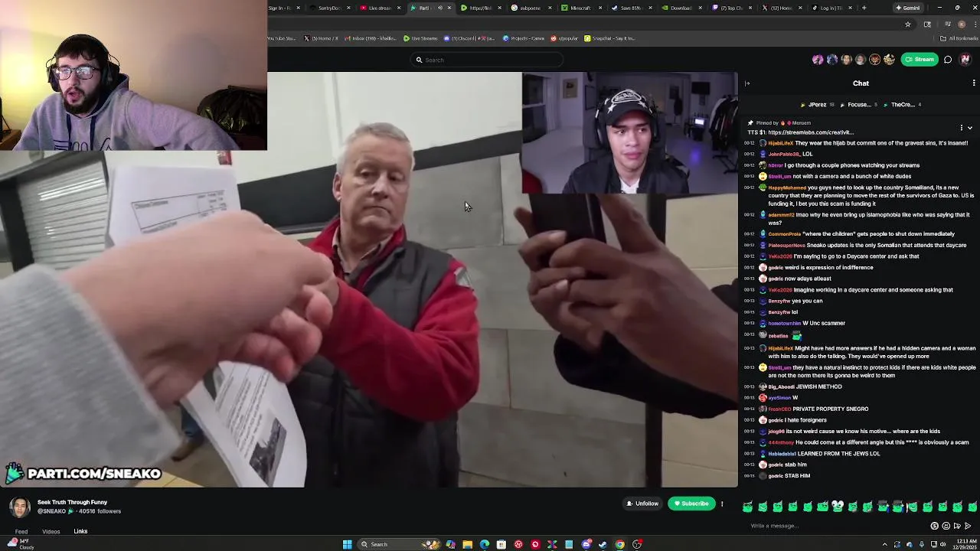Open the Videos tab below channel
This screenshot has height=551, width=980.
(x=51, y=531)
